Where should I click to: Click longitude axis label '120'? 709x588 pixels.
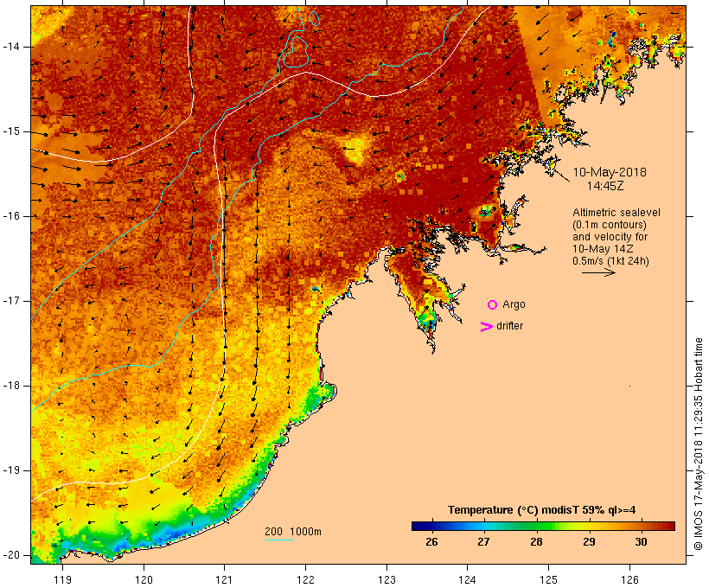144,579
